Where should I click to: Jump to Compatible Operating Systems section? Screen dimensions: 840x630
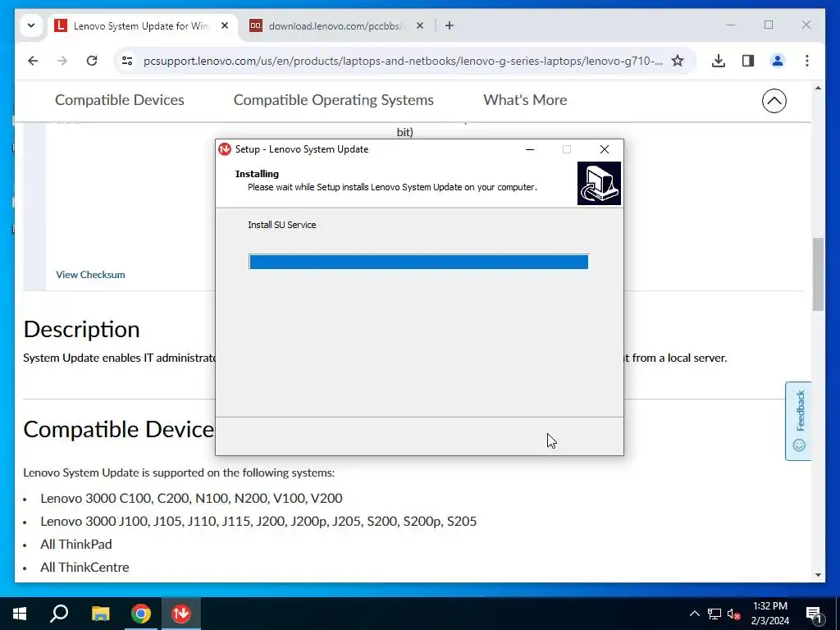coord(333,99)
